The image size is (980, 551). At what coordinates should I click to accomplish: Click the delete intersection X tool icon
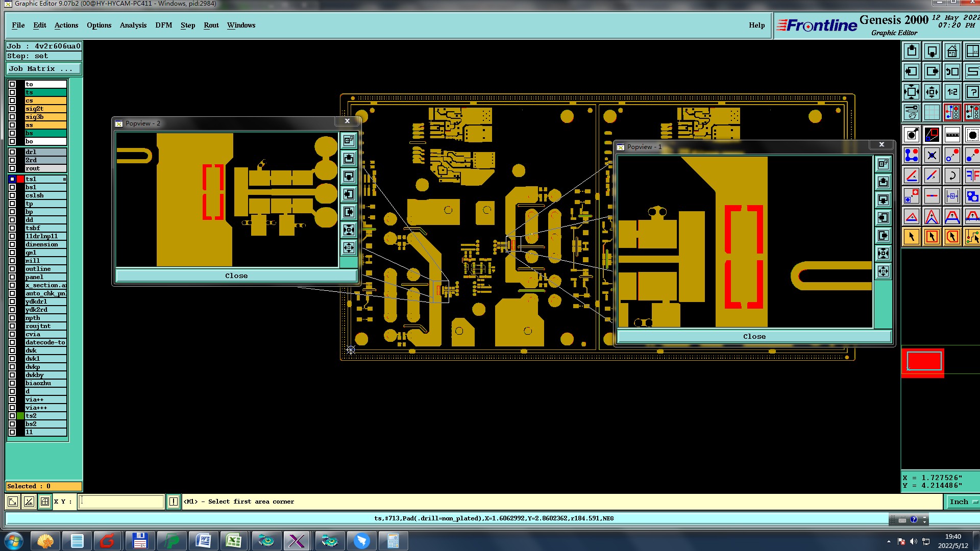932,156
